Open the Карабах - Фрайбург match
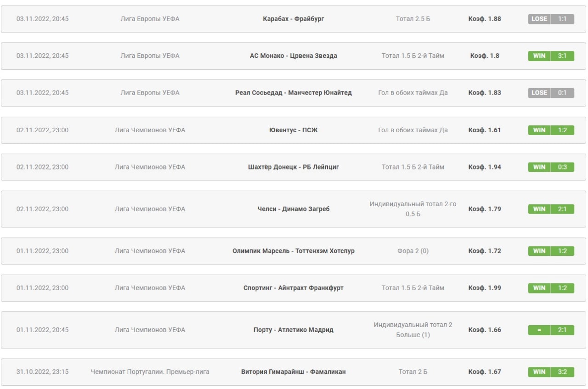 (x=293, y=19)
